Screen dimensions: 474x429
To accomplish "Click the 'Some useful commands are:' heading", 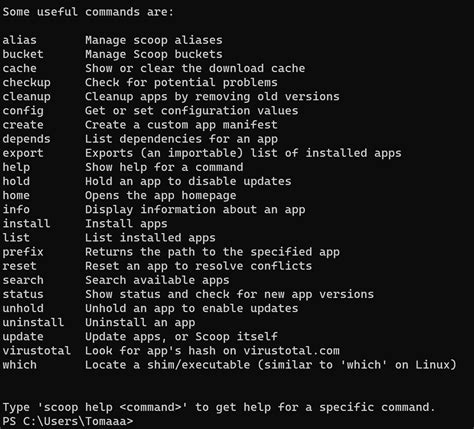I will click(88, 12).
